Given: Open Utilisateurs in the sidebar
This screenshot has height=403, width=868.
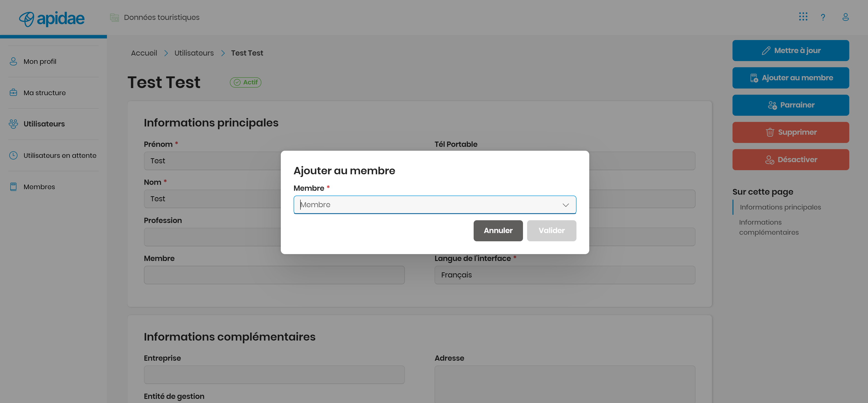Looking at the screenshot, I should [53, 124].
